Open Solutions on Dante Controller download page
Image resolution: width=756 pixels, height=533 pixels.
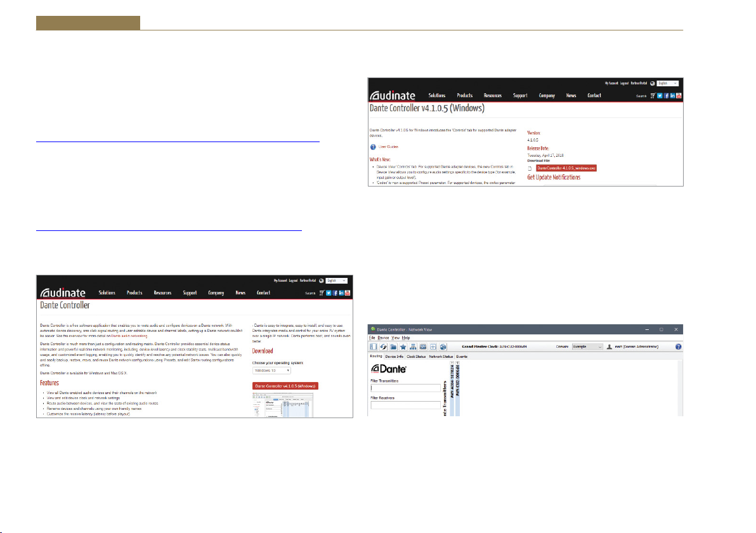pos(107,293)
